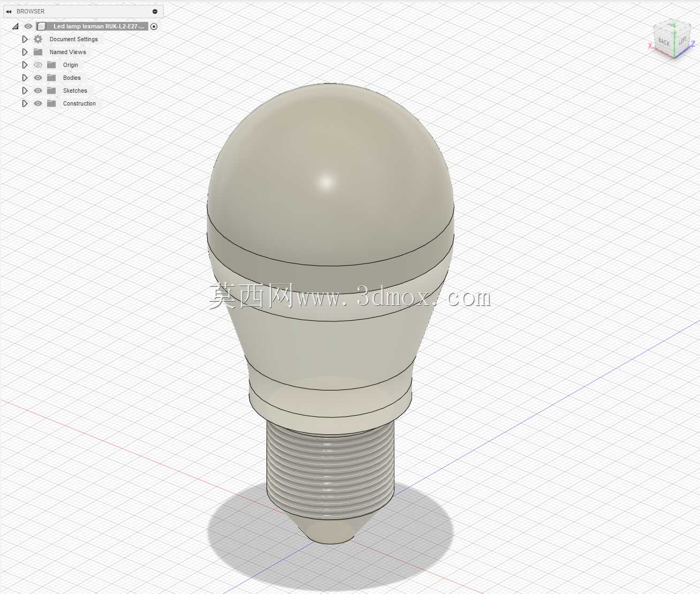
Task: Click the BROWSER panel title
Action: click(31, 11)
